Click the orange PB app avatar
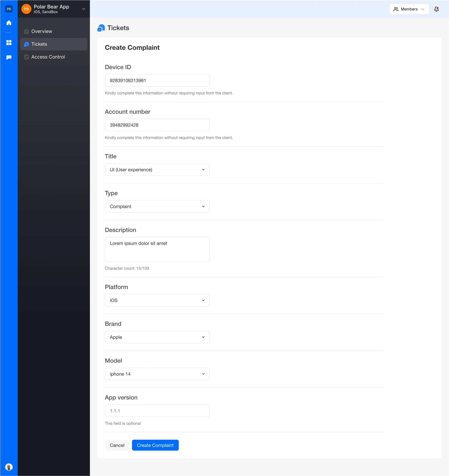This screenshot has height=476, width=449. (26, 9)
